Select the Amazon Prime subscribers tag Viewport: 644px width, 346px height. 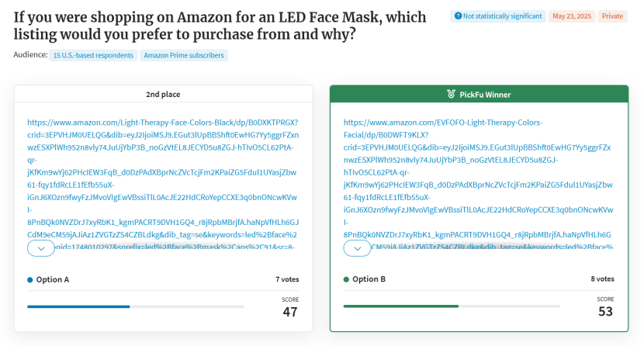coord(184,55)
